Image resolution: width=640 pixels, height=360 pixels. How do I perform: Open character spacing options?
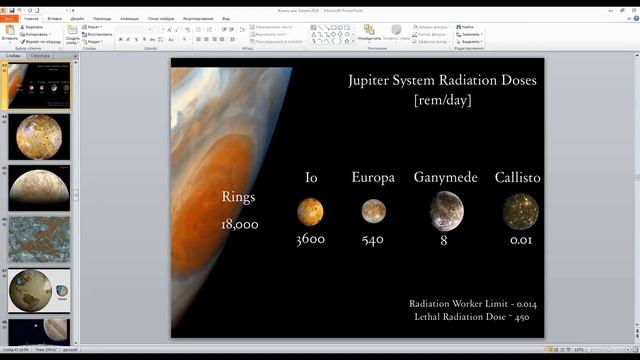click(160, 40)
